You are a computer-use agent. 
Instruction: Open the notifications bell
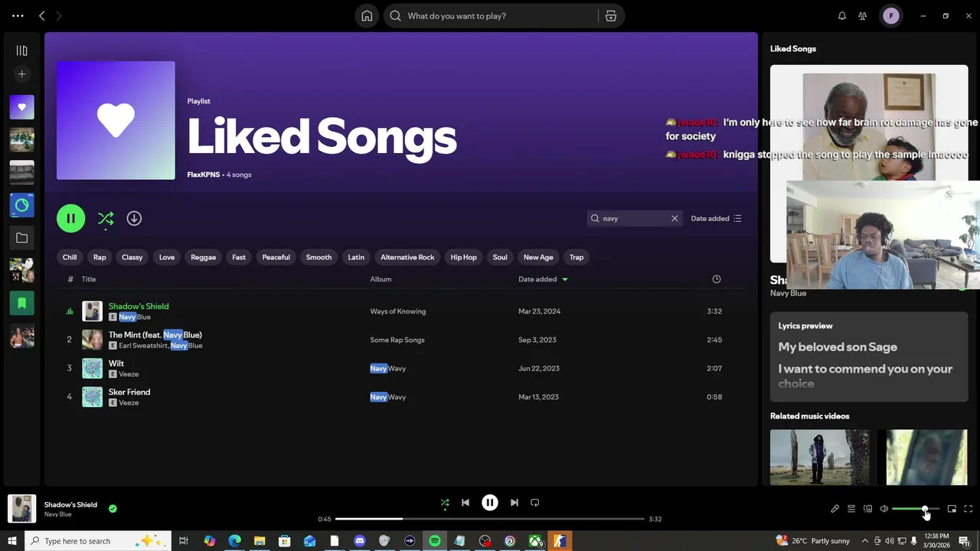(x=842, y=16)
